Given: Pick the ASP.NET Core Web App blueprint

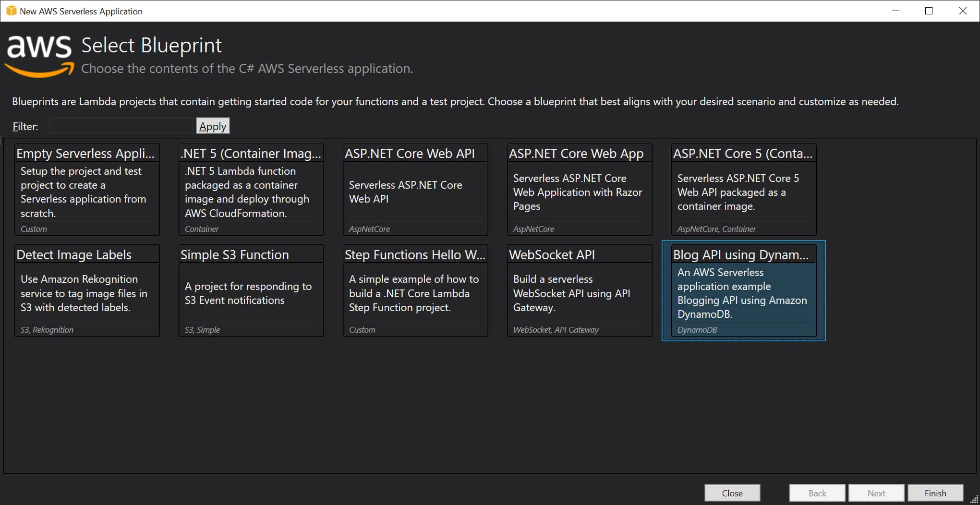Looking at the screenshot, I should 580,190.
